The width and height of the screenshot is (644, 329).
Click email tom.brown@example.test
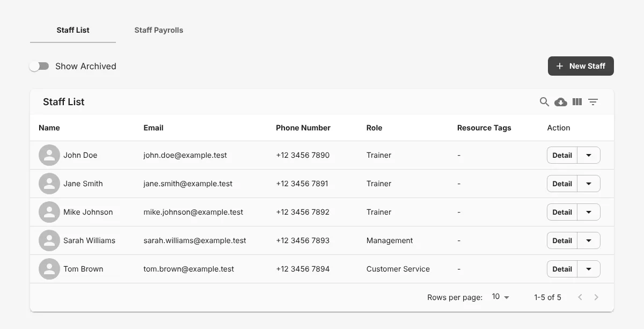pyautogui.click(x=189, y=269)
